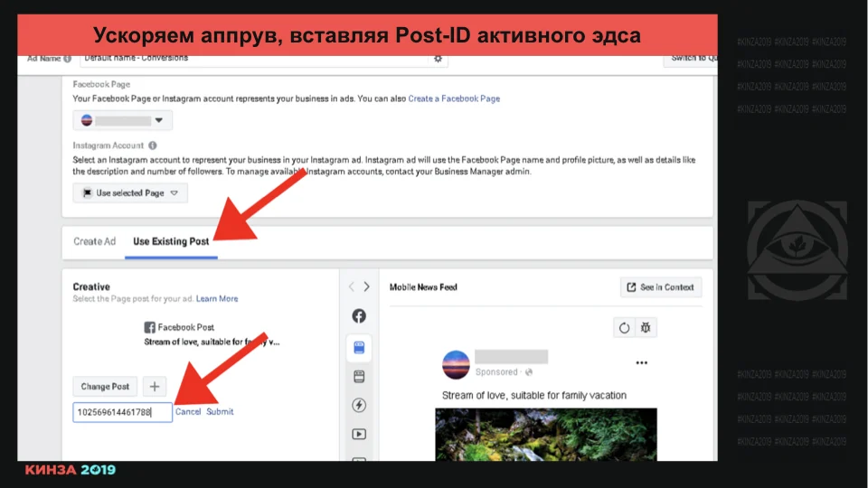Click the See in Context button

(x=661, y=287)
